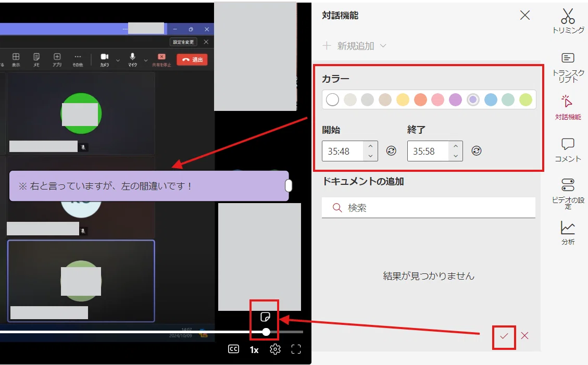
Task: Select the beige color swatch
Action: point(385,99)
